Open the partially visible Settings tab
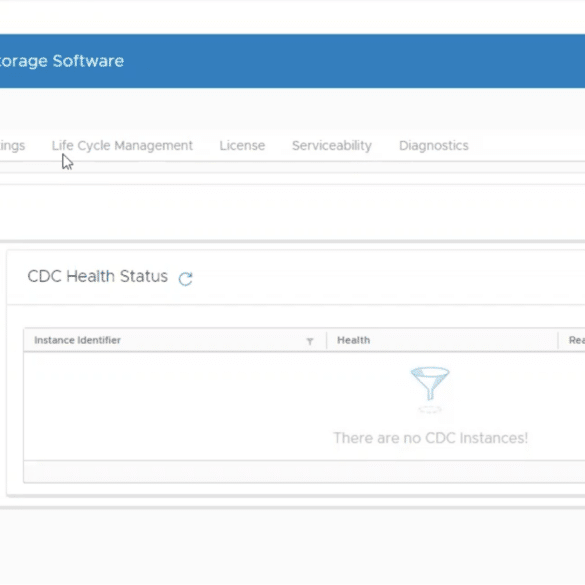This screenshot has width=585, height=585. click(x=12, y=146)
